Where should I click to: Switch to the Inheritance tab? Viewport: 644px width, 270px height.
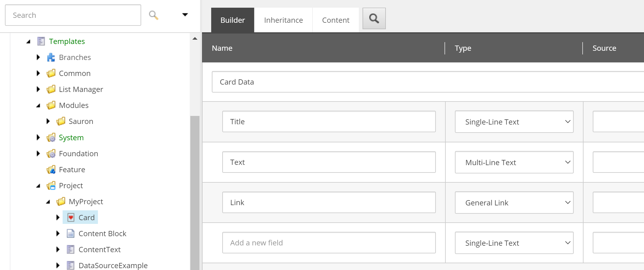click(x=283, y=20)
